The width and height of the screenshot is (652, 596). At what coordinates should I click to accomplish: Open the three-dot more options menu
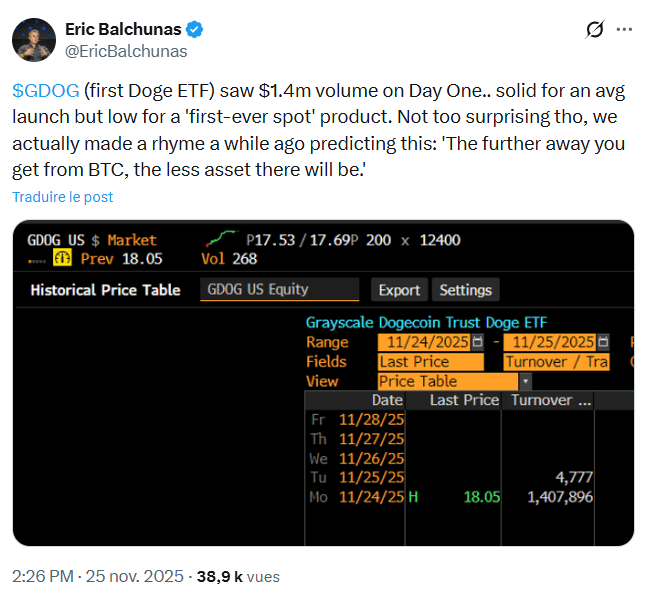pos(625,30)
